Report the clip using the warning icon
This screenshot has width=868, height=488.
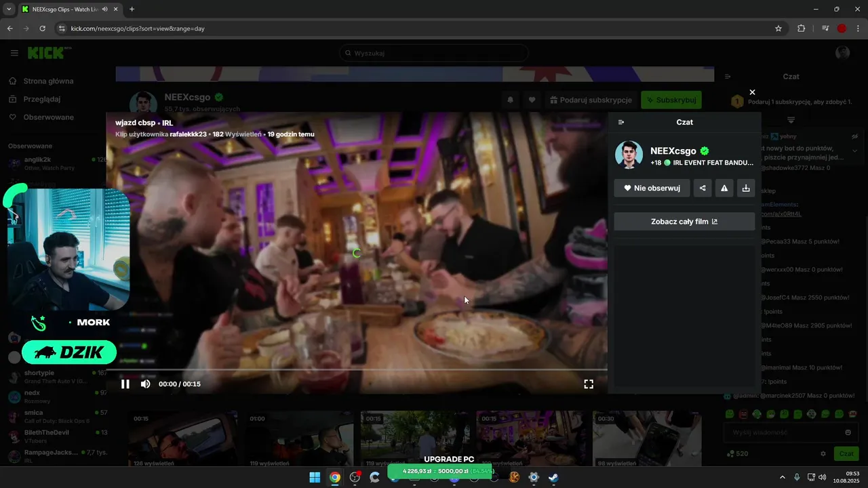(x=724, y=188)
